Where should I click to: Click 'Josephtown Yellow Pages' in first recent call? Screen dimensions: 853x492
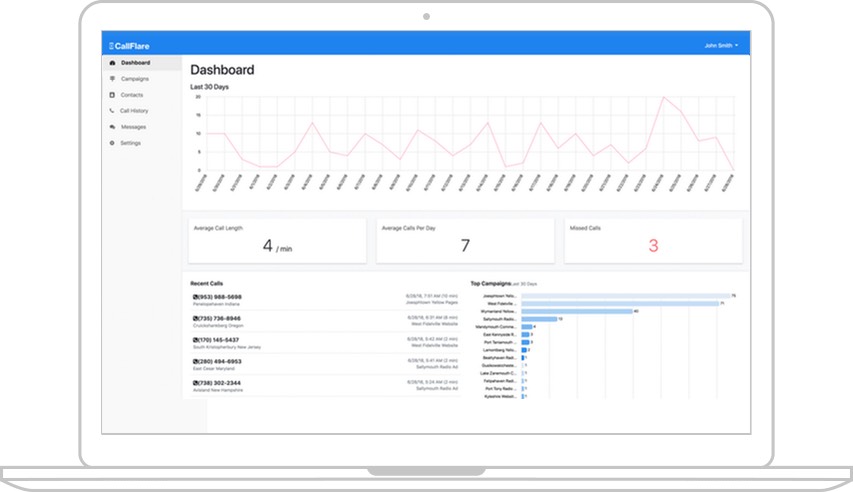(x=432, y=302)
